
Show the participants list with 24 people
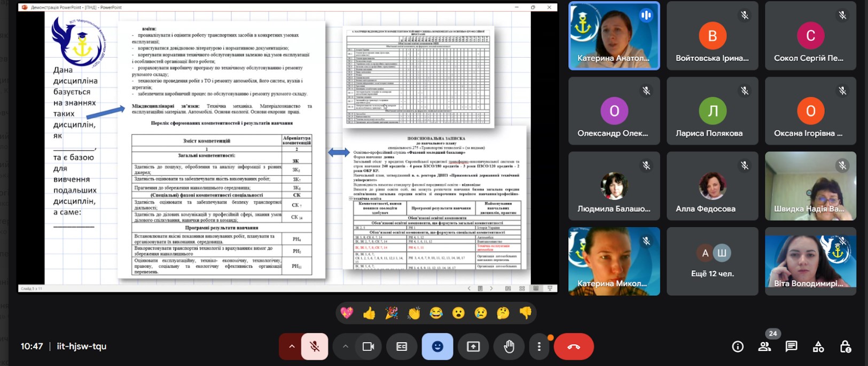coord(764,347)
